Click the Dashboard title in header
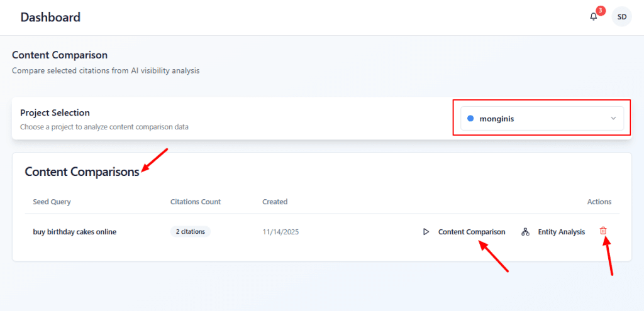 (x=50, y=17)
